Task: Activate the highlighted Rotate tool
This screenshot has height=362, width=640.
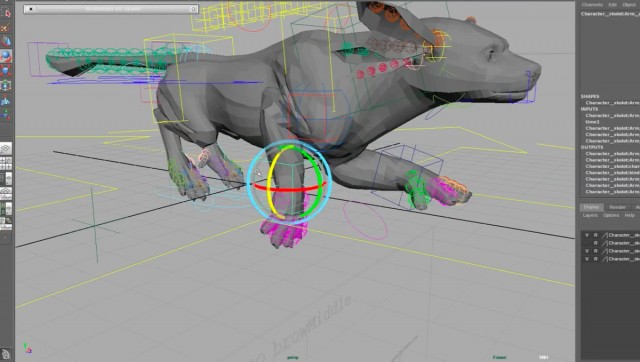Action: tap(6, 56)
